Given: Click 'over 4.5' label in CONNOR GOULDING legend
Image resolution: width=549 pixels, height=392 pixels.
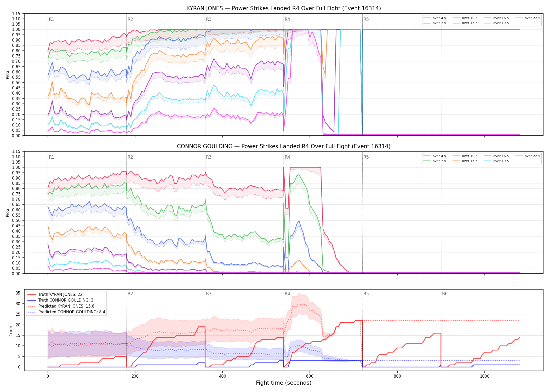Looking at the screenshot, I should point(439,156).
